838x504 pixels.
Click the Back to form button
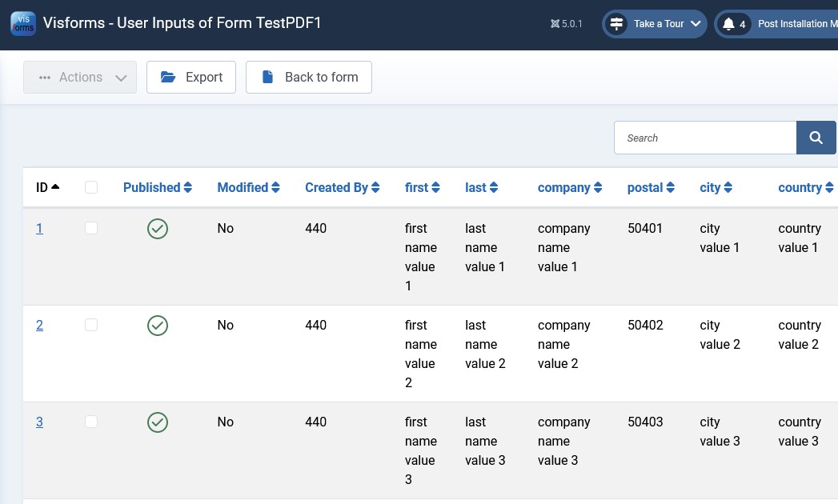[309, 77]
